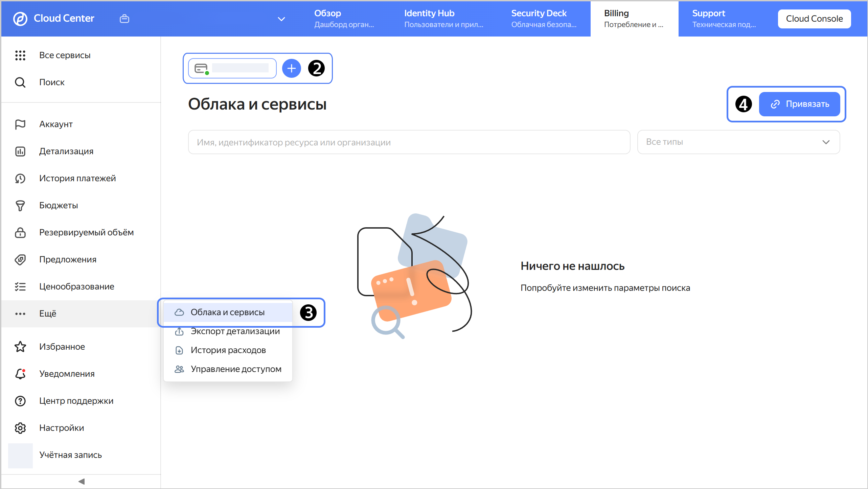
Task: Focus the resource name search field
Action: (x=409, y=142)
